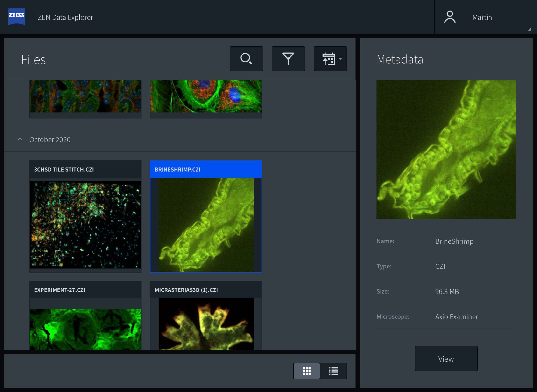Open the filter funnel tool

288,59
